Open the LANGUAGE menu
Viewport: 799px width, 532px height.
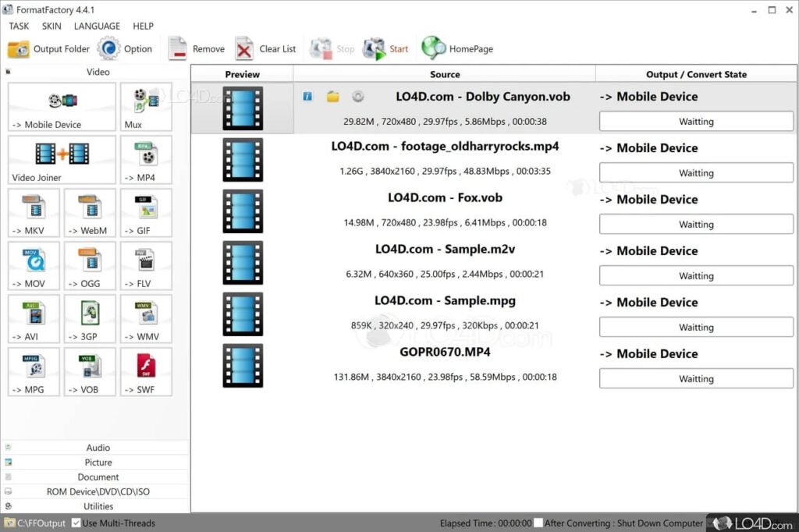97,26
